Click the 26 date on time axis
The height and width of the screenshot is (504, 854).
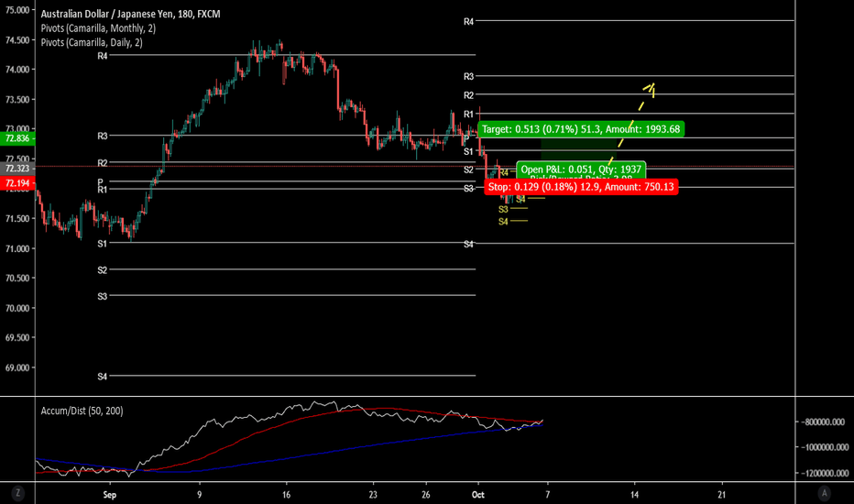pos(425,495)
